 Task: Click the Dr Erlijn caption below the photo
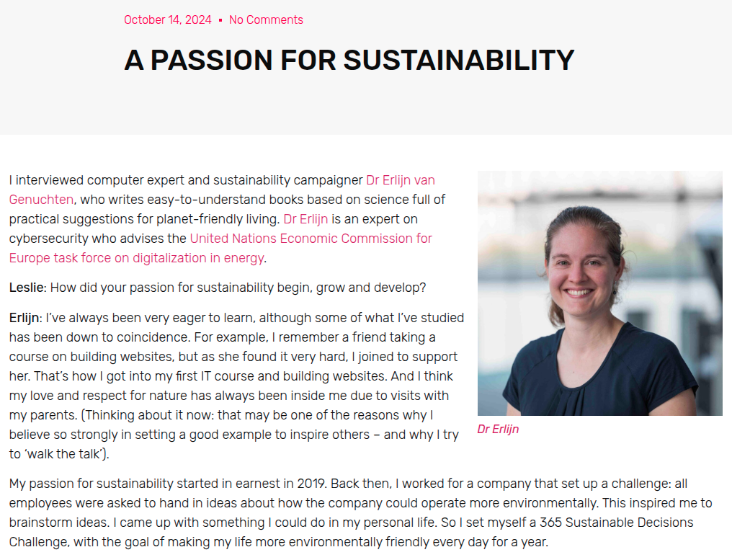(498, 430)
